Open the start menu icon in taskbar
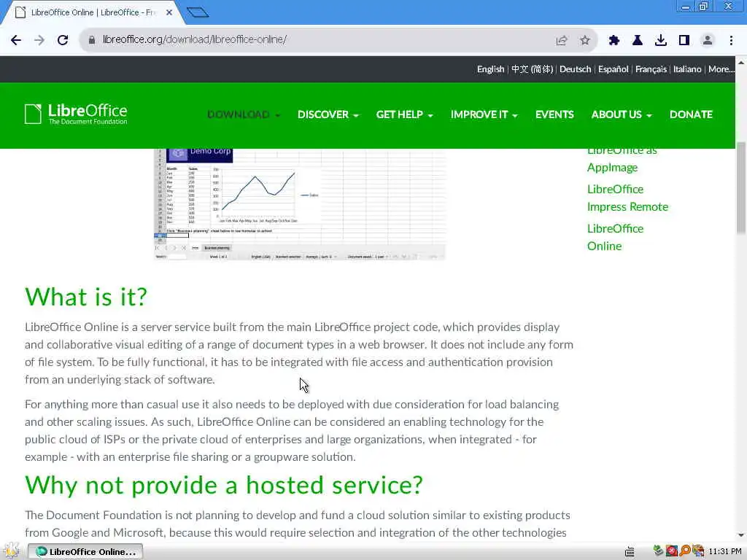The height and width of the screenshot is (560, 747). tap(12, 551)
